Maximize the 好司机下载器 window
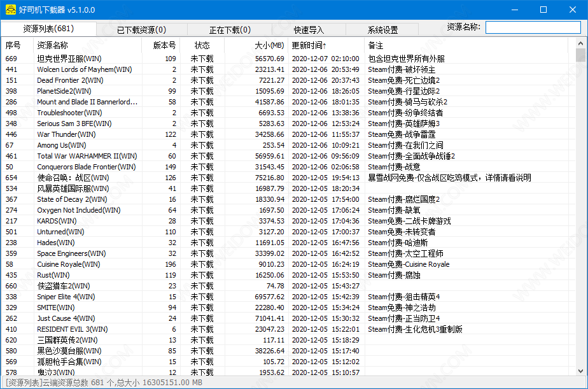The width and height of the screenshot is (588, 389). [543, 10]
